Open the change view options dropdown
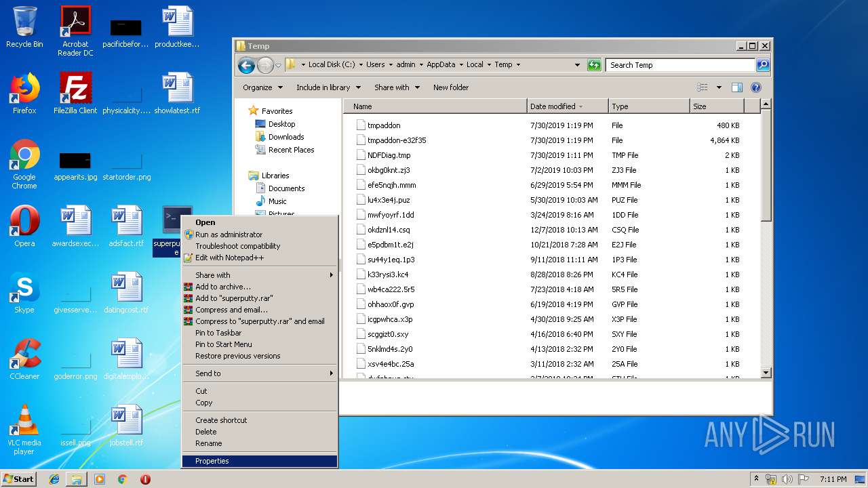 pyautogui.click(x=719, y=87)
